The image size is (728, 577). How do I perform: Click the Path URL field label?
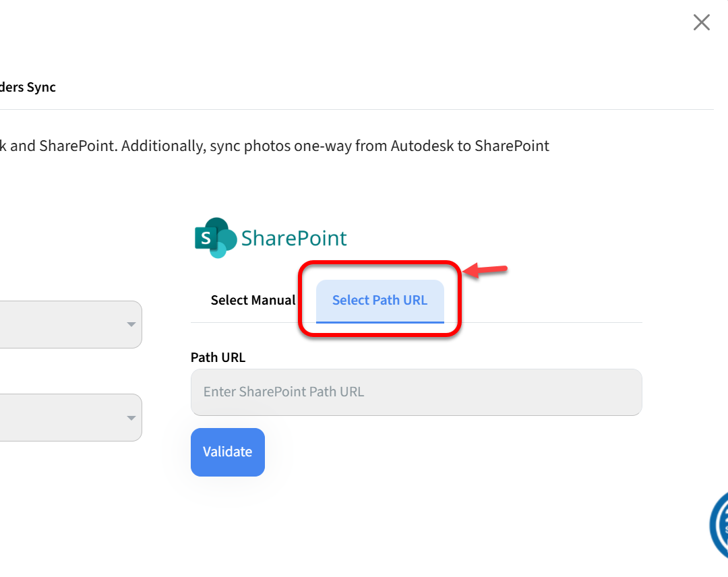(218, 358)
